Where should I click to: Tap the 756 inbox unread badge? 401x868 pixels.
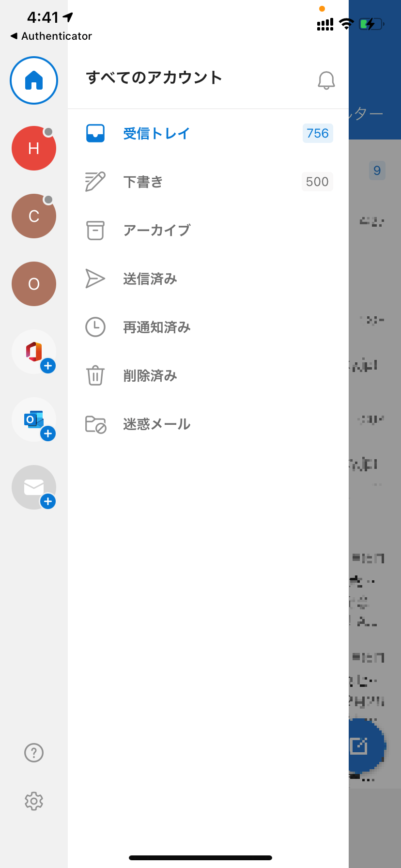coord(318,133)
